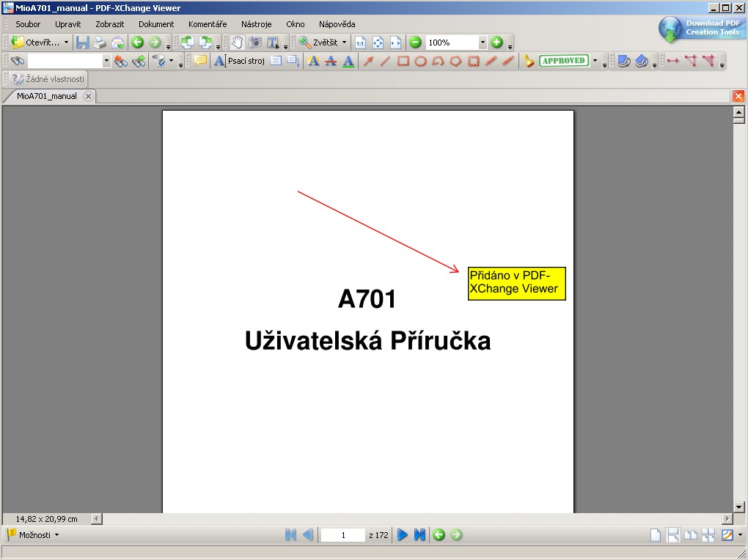This screenshot has height=560, width=748.
Task: Select the red Arrow drawing tool
Action: coord(368,62)
